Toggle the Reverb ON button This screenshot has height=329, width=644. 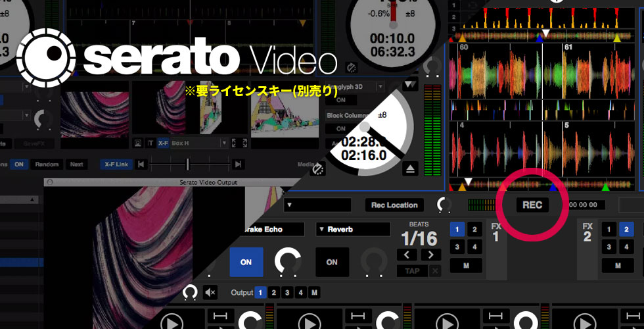(332, 262)
